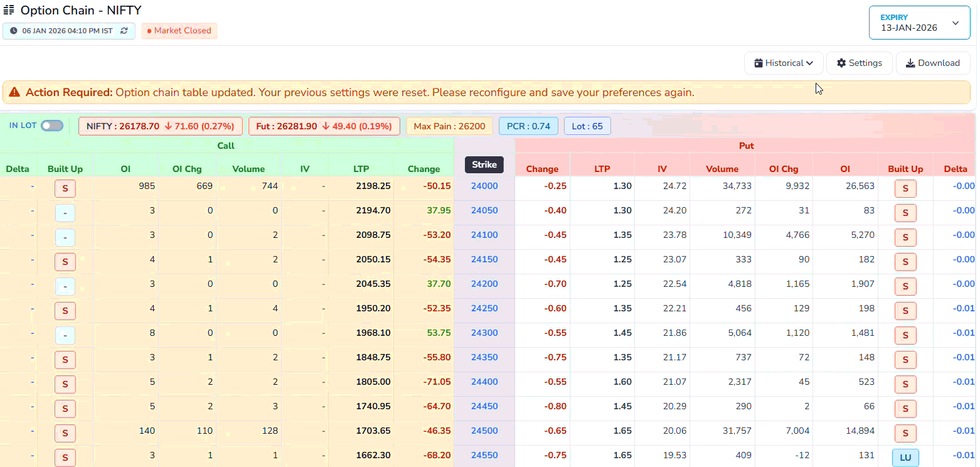Click the option chain list icon beside the title
980x467 pixels.
coord(8,10)
